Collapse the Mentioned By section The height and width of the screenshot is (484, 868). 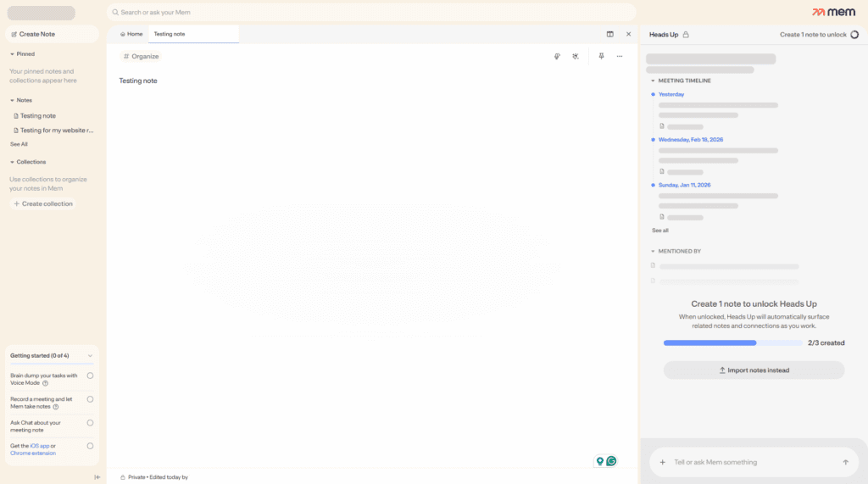[654, 252]
